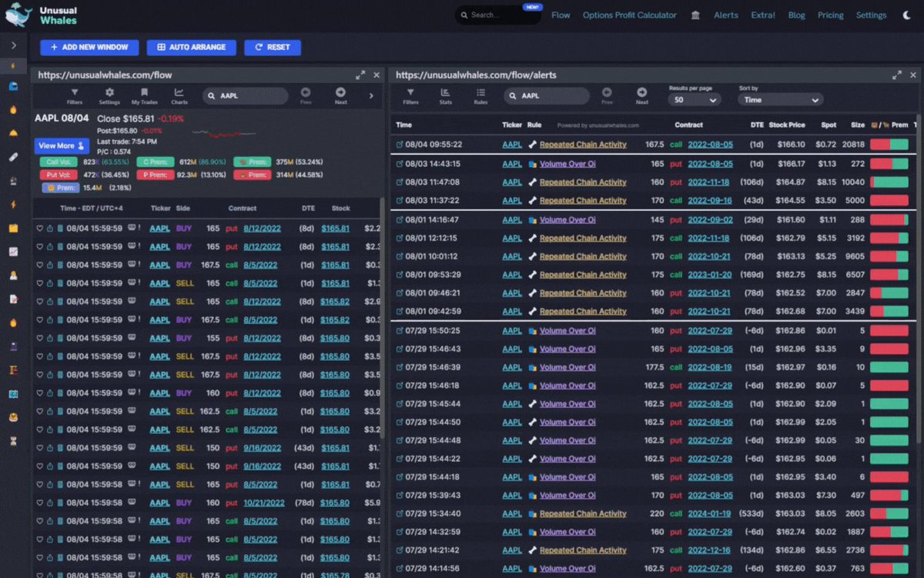This screenshot has width=924, height=578.
Task: Open link icon for 08/03 14:43:15 alert
Action: coord(399,164)
